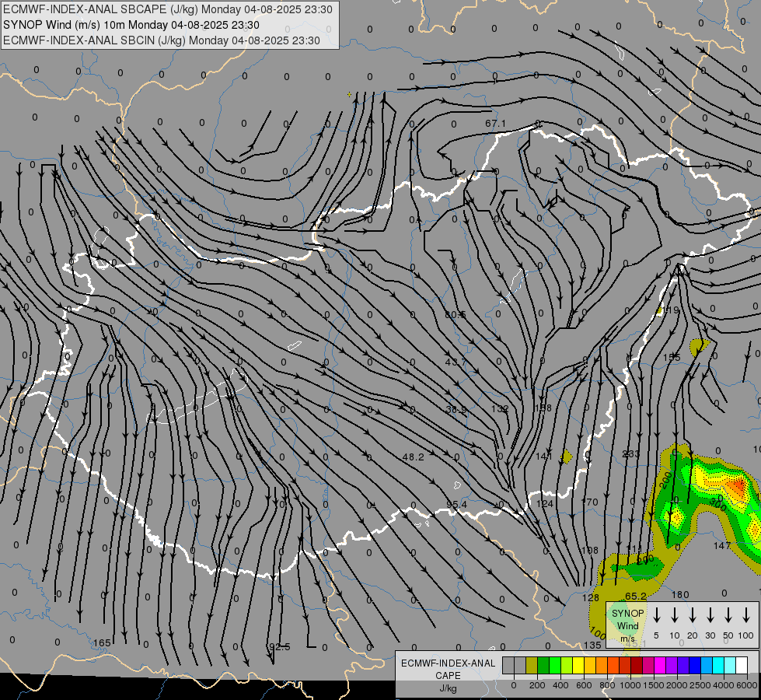Viewport: 761px width, 700px height.
Task: Select the wind arrow above the 30 label
Action: (x=710, y=615)
